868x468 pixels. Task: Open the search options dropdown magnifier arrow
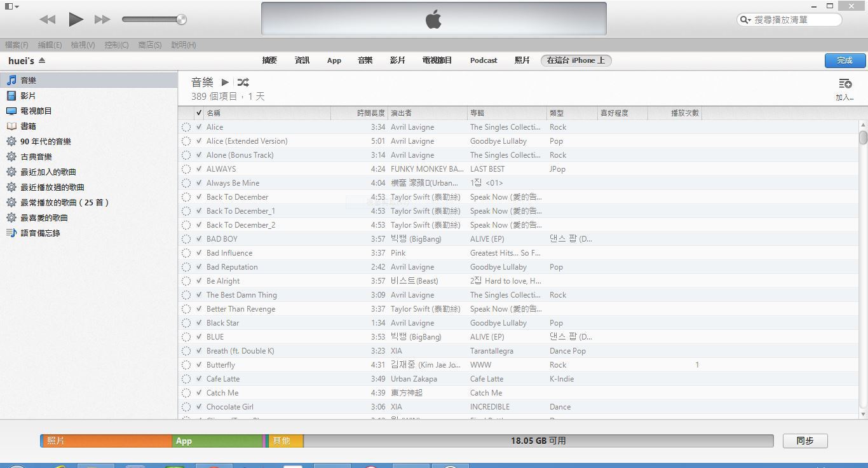(745, 20)
